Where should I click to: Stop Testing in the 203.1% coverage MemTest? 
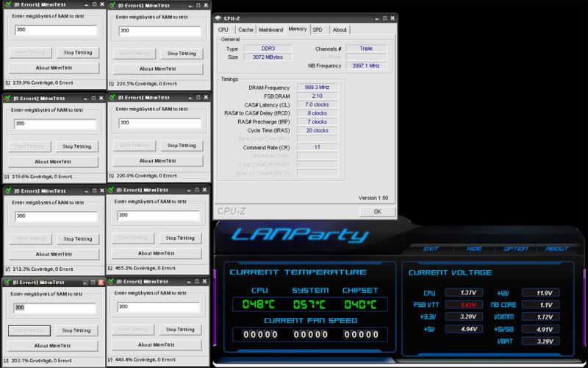coord(76,330)
